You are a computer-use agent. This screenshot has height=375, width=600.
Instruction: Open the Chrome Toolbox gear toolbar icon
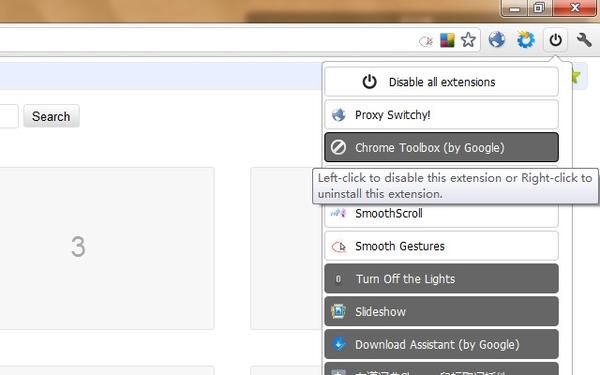click(526, 39)
